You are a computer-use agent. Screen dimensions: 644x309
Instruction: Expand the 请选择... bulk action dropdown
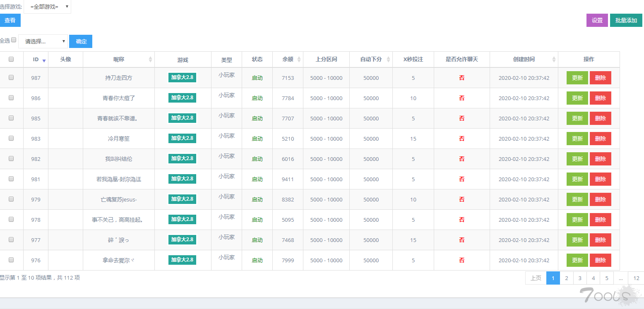click(43, 41)
